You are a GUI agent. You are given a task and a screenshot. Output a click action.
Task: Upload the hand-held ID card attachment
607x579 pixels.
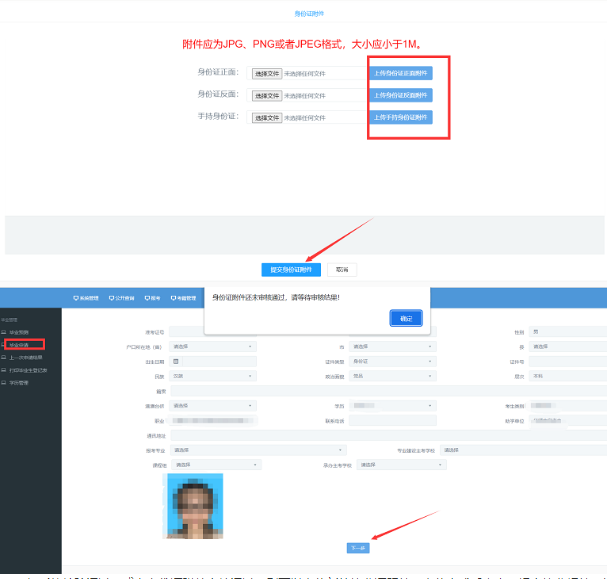coord(401,117)
